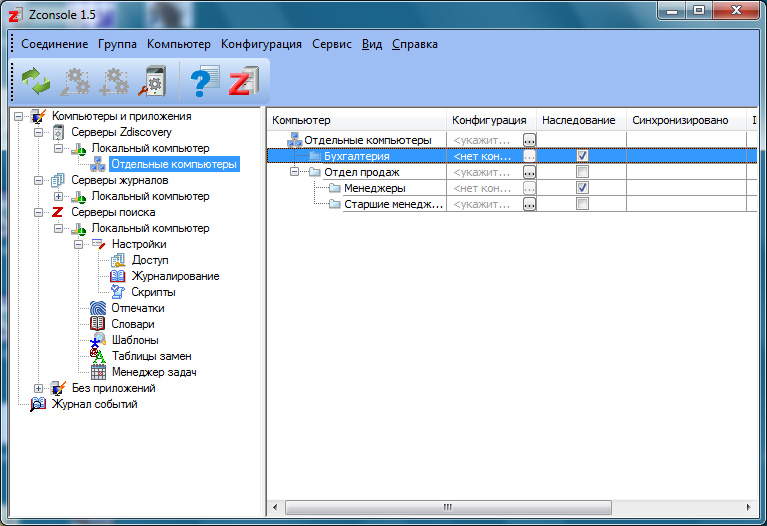Collapse Отдел продаж group in table
The image size is (767, 526).
[294, 172]
